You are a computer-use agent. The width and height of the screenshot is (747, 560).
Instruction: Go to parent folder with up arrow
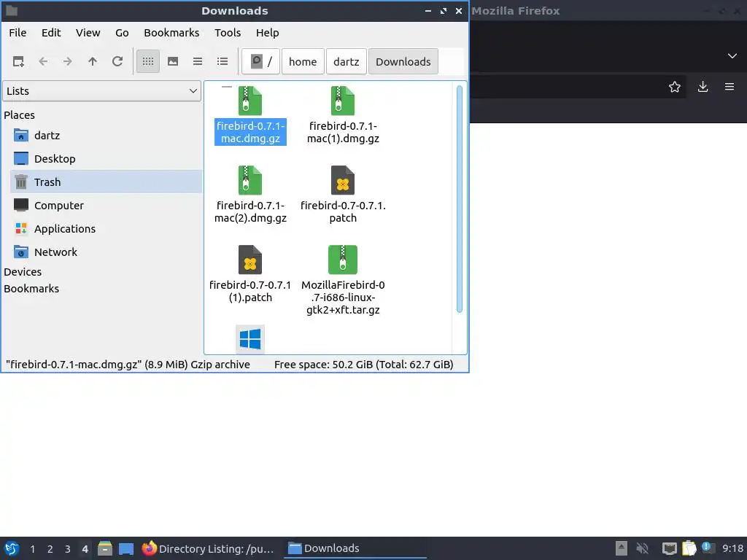[93, 61]
